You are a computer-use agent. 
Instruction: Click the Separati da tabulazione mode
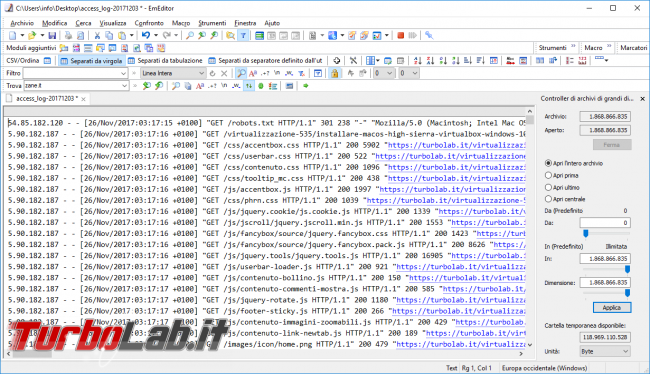(165, 61)
